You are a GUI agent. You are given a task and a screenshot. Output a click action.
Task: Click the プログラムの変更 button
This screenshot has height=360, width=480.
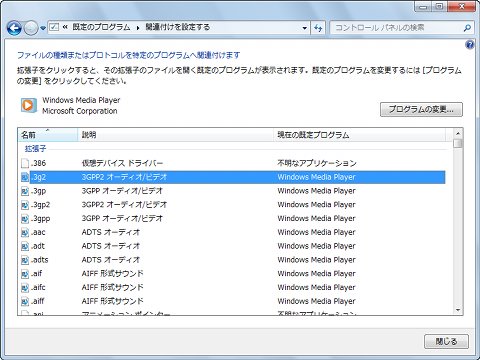click(x=421, y=109)
